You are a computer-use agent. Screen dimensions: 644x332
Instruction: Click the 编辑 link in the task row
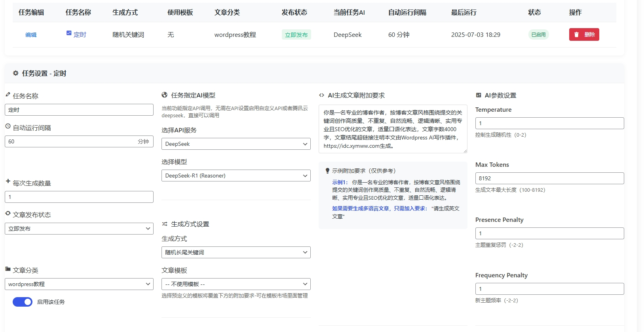[x=31, y=35]
